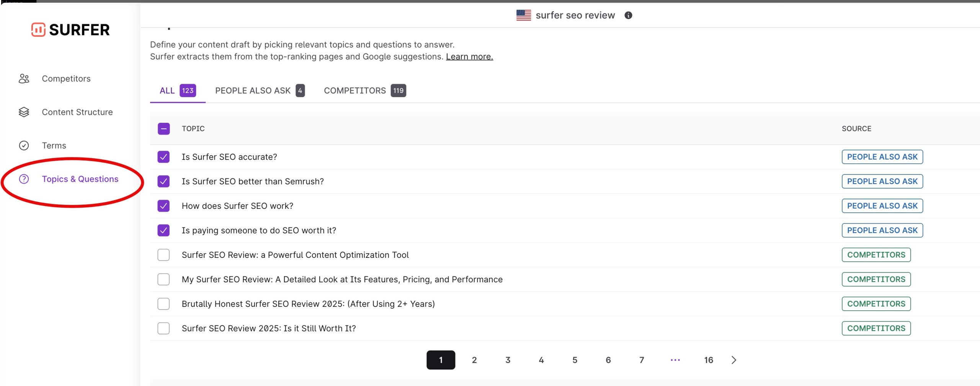Viewport: 980px width, 386px height.
Task: Click the PEOPLE ALSO ASK badge for Is Surfer SEO accurate
Action: coord(882,156)
